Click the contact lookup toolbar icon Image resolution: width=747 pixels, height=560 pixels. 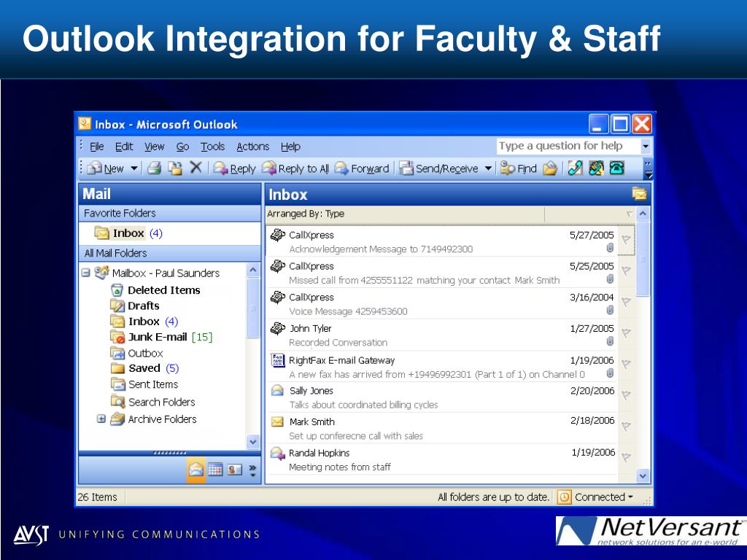click(x=596, y=168)
